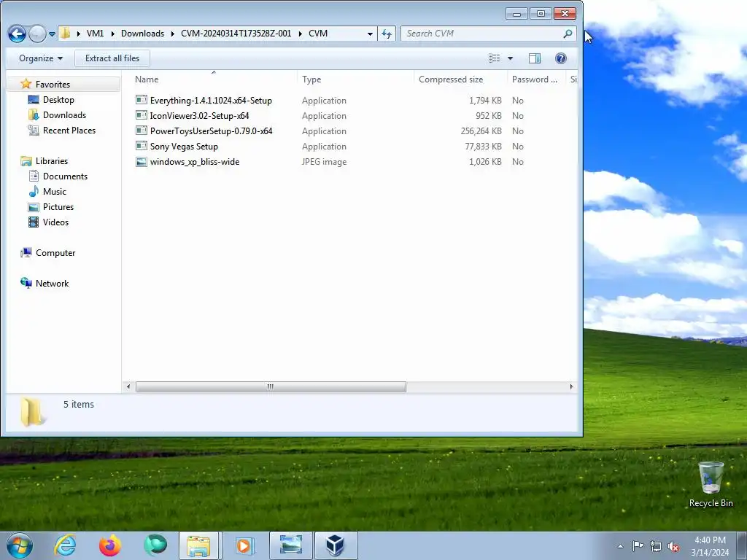Expand the arrow before the CVM breadcrumb

pos(300,34)
